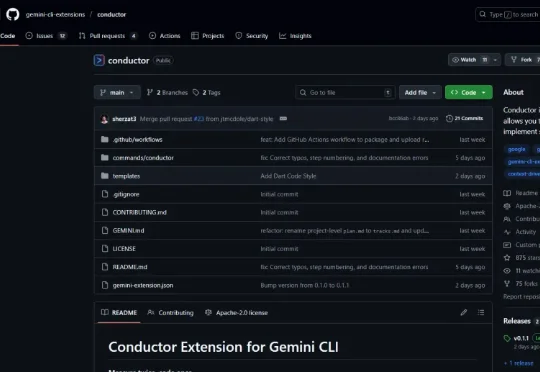Viewport: 540px width, 372px height.
Task: Open the 'feat: Add GitHub Actions workflow' commit message
Action: tap(345, 140)
